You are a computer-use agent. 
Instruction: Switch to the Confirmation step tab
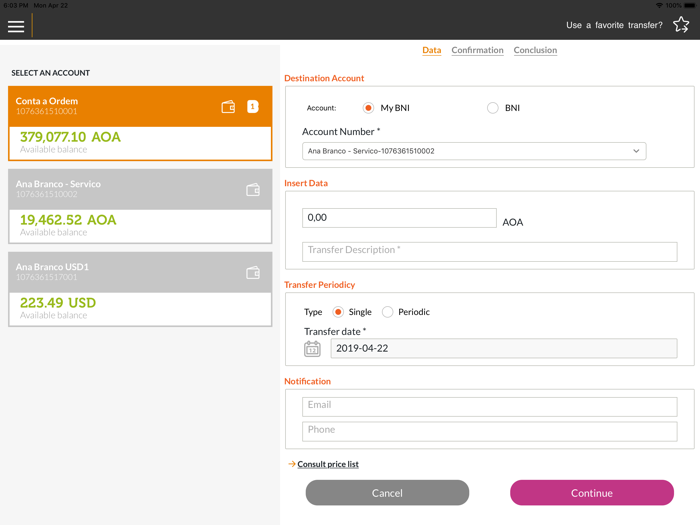477,50
